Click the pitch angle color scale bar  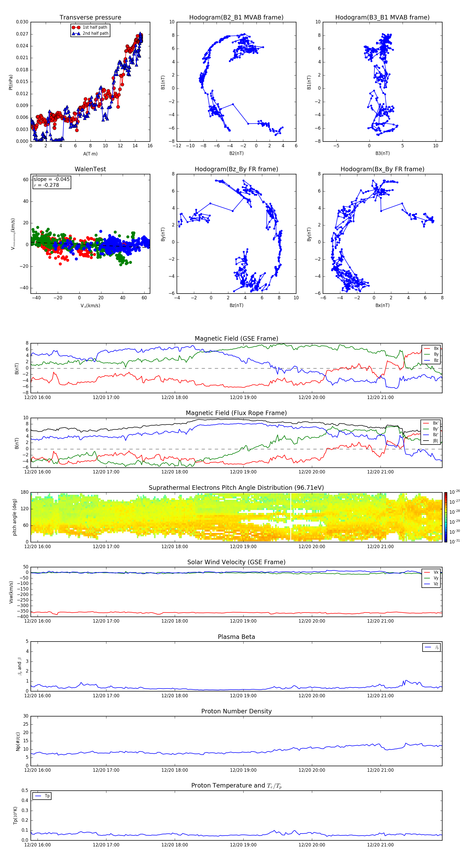pyautogui.click(x=446, y=517)
